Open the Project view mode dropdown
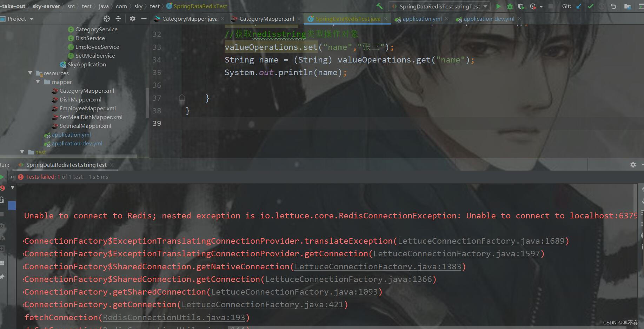This screenshot has height=329, width=644. coord(31,19)
